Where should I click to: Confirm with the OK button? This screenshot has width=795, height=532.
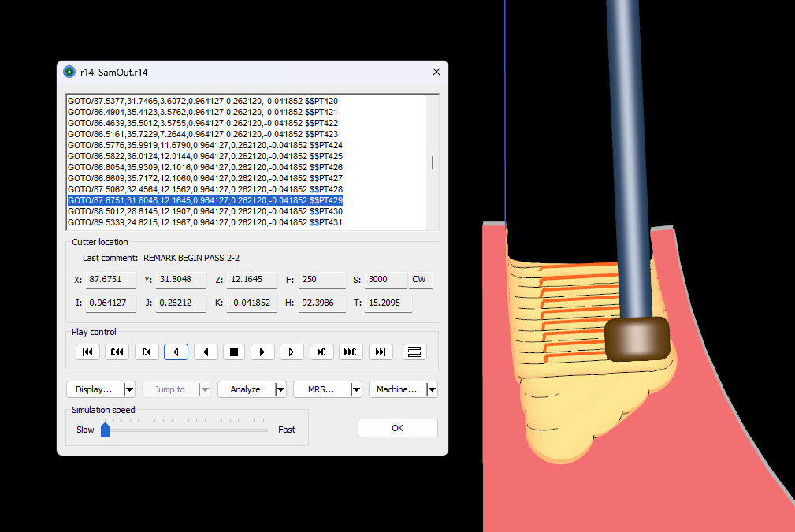coord(397,427)
